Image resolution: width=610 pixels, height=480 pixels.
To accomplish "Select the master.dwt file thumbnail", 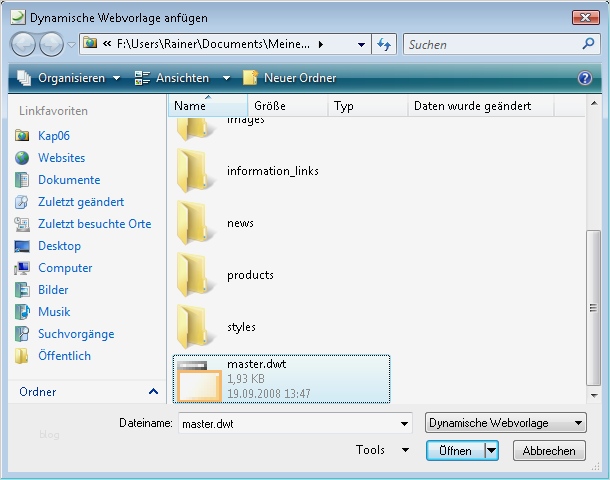I will click(199, 381).
